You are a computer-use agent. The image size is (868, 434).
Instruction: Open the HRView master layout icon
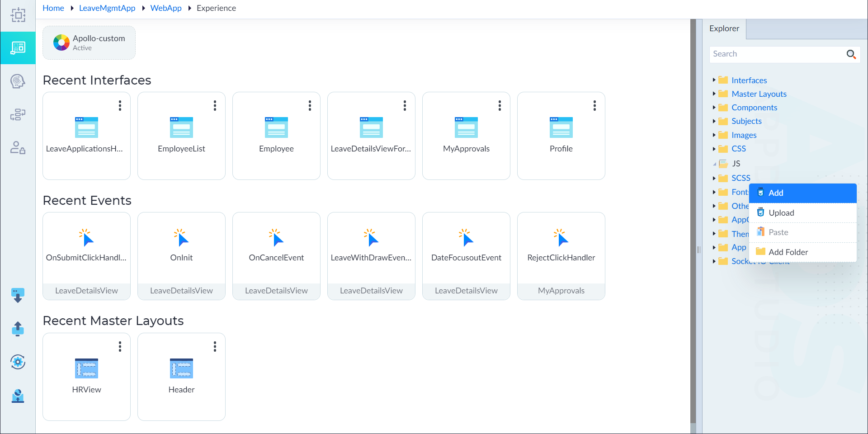coord(86,368)
